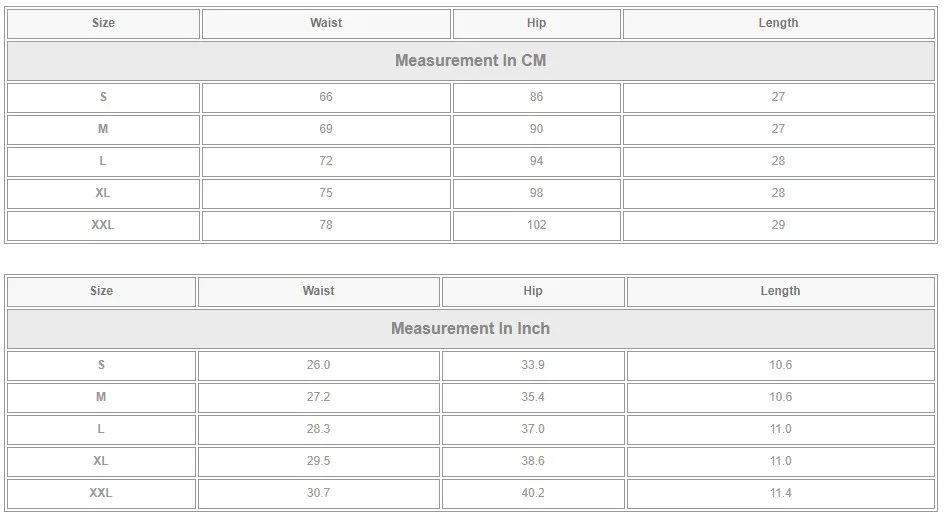
Task: Click size S cell in CM table
Action: pos(103,98)
